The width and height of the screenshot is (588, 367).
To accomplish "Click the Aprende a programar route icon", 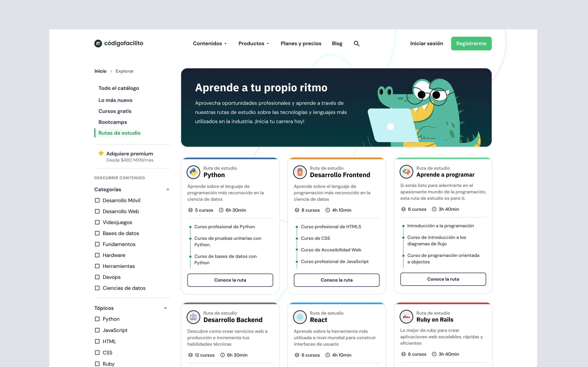I will point(406,172).
